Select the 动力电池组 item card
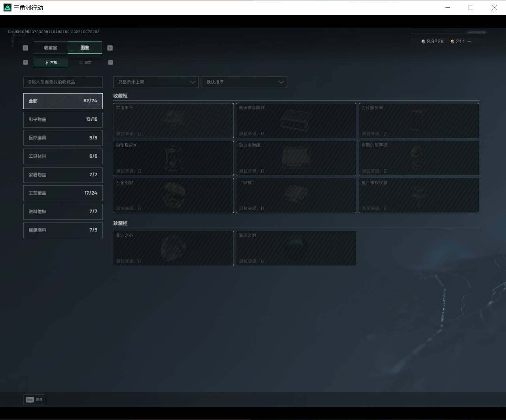The height and width of the screenshot is (420, 506). pos(296,158)
